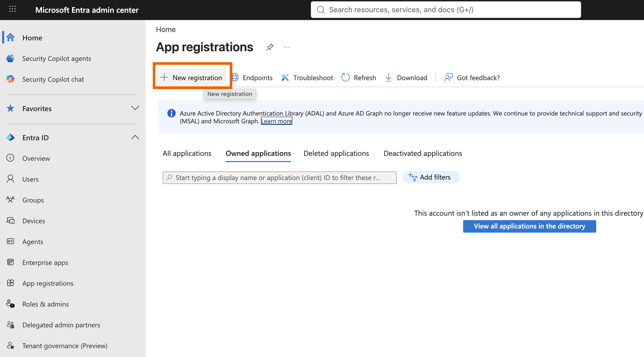Open Troubleshoot from the toolbar
Image resolution: width=644 pixels, height=357 pixels.
(307, 78)
